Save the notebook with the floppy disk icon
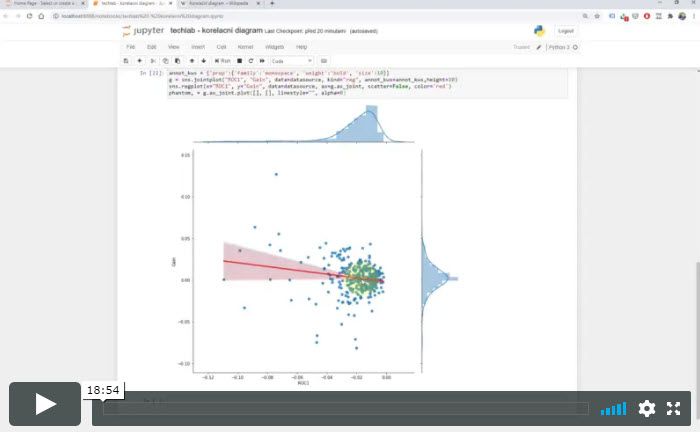The height and width of the screenshot is (432, 700). click(x=126, y=61)
